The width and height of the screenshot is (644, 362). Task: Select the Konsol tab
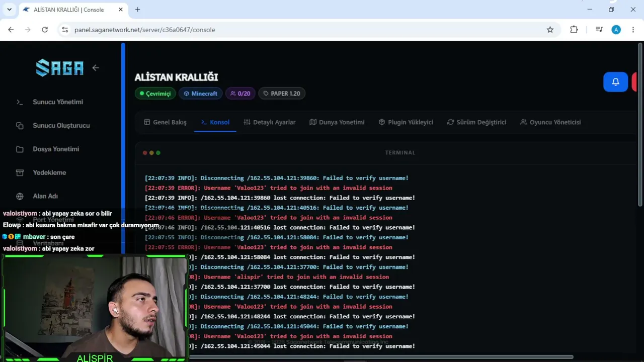tap(215, 122)
